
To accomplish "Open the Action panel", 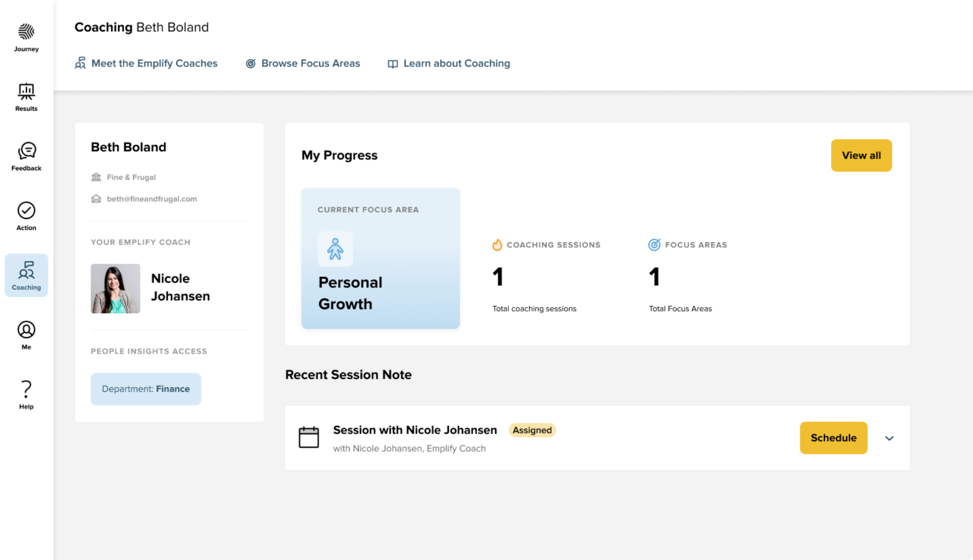I will [26, 215].
